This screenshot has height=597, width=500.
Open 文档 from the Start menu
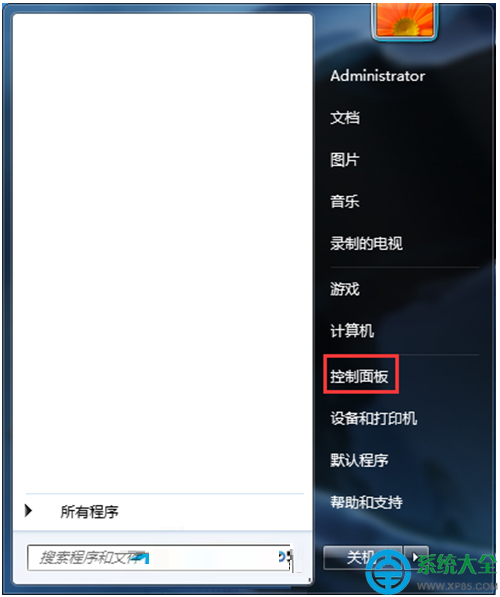coord(345,118)
